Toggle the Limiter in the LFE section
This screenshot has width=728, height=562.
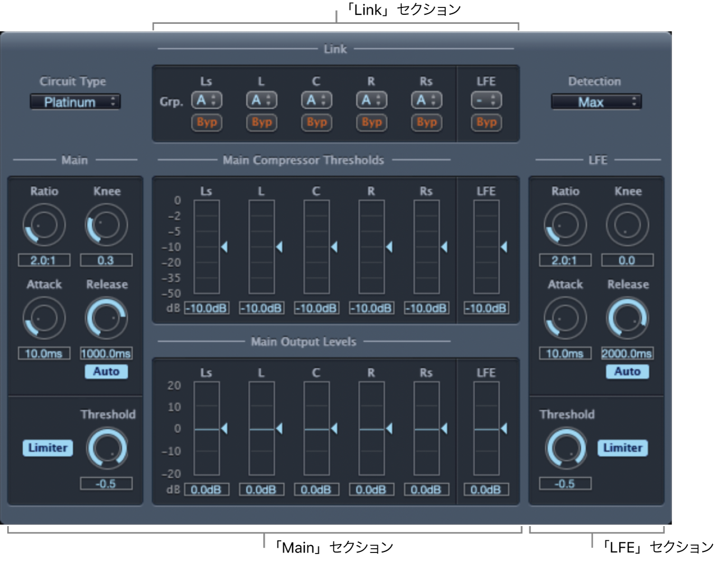coord(622,448)
